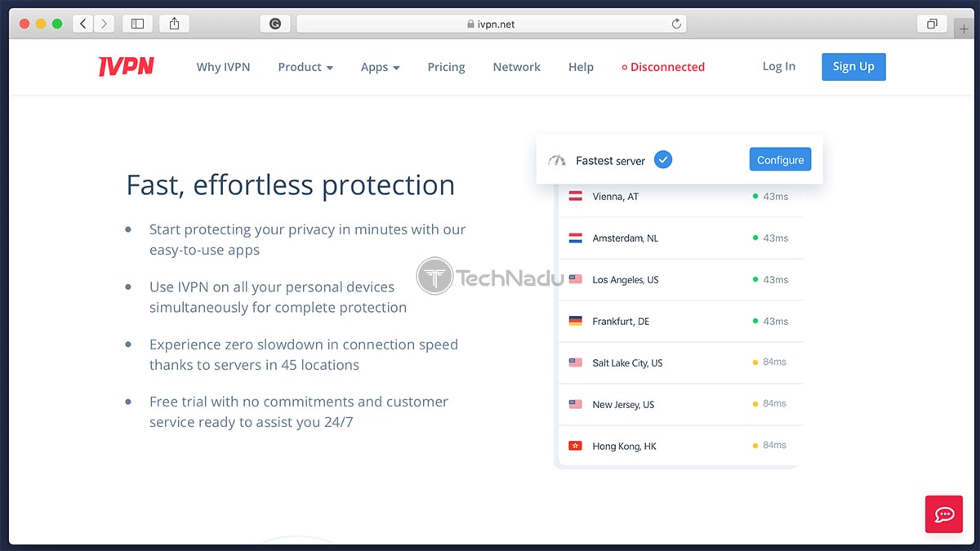Click the ivpn.net address bar
The image size is (980, 551).
click(492, 24)
